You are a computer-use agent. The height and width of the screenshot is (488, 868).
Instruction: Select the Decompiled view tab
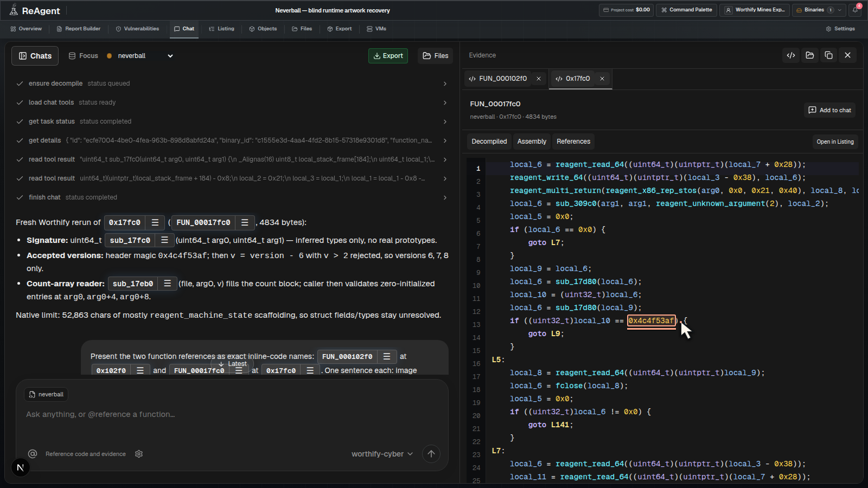pos(489,142)
